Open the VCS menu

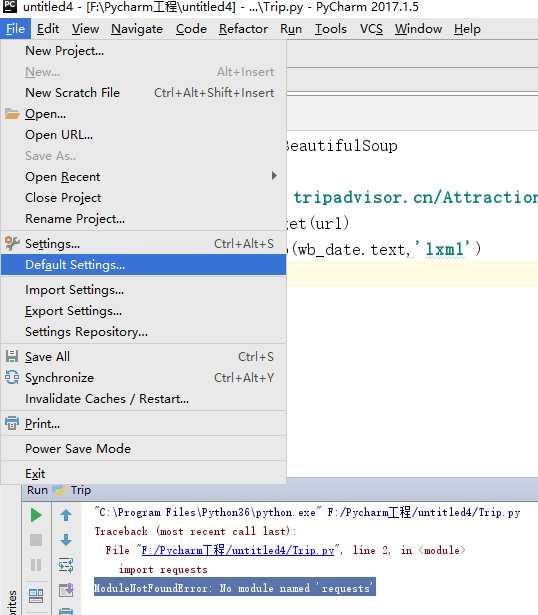click(371, 29)
